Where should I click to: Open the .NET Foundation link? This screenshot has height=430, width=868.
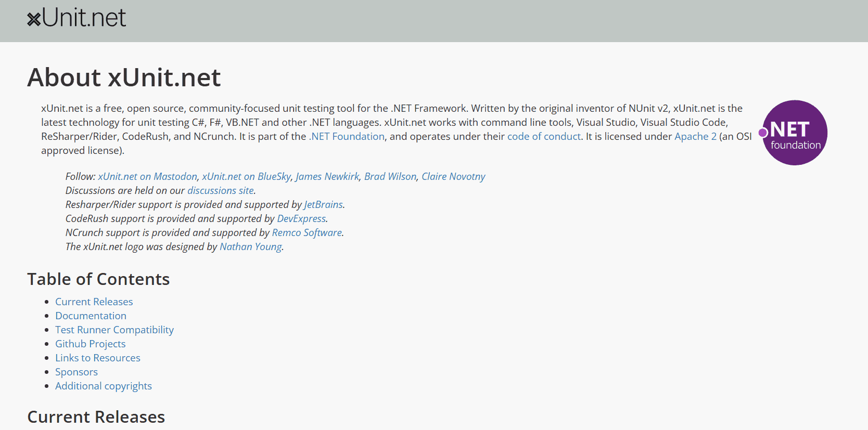(347, 136)
